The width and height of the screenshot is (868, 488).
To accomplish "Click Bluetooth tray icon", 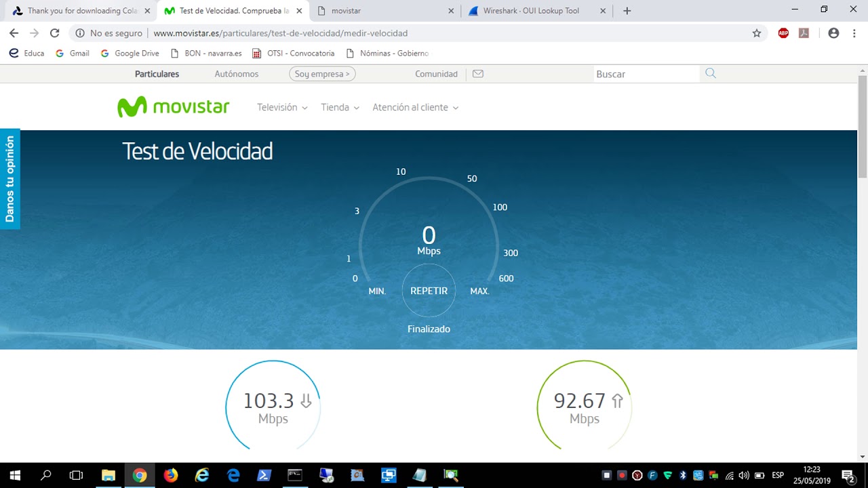I will 683,475.
